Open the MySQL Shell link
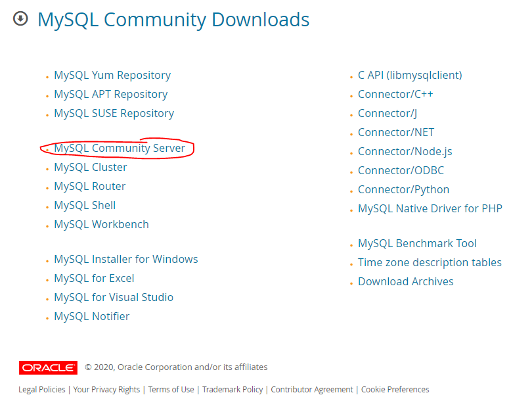The height and width of the screenshot is (418, 532). (85, 205)
